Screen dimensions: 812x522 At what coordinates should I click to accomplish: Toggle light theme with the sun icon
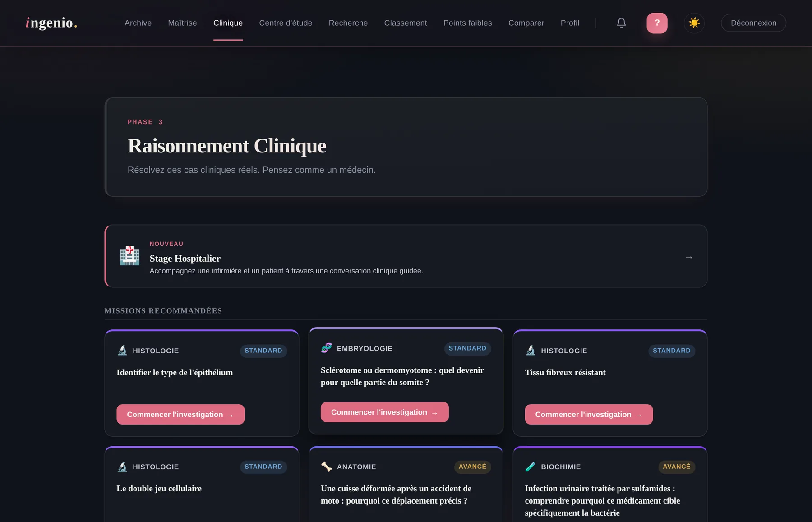click(694, 23)
